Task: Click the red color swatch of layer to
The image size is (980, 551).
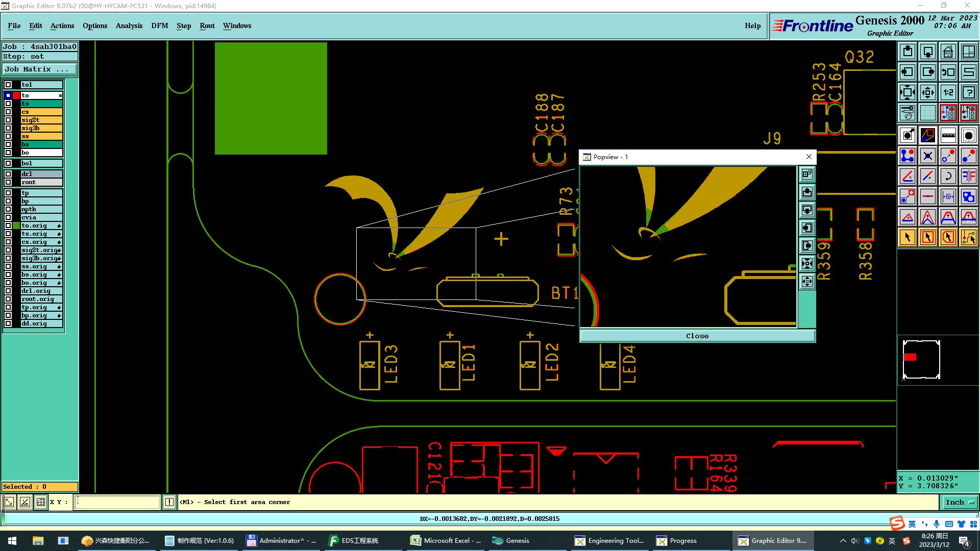Action: pyautogui.click(x=16, y=95)
